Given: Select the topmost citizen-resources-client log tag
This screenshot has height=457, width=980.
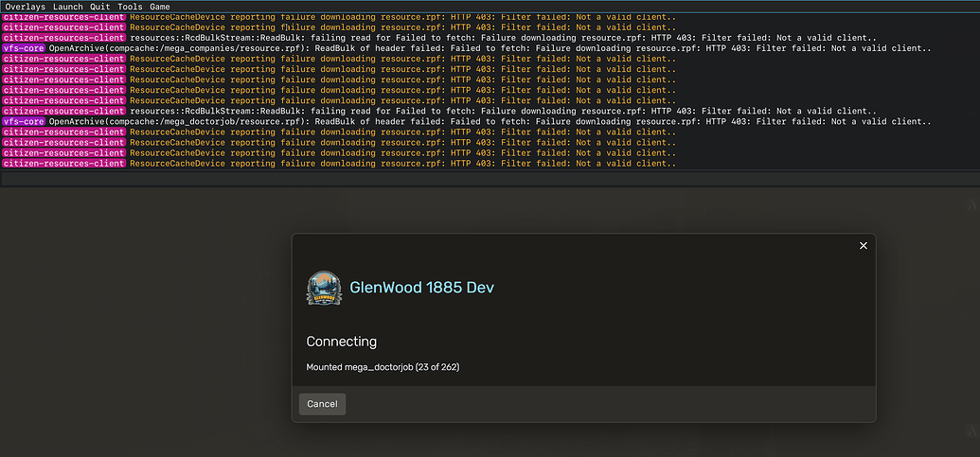Looking at the screenshot, I should (x=63, y=17).
